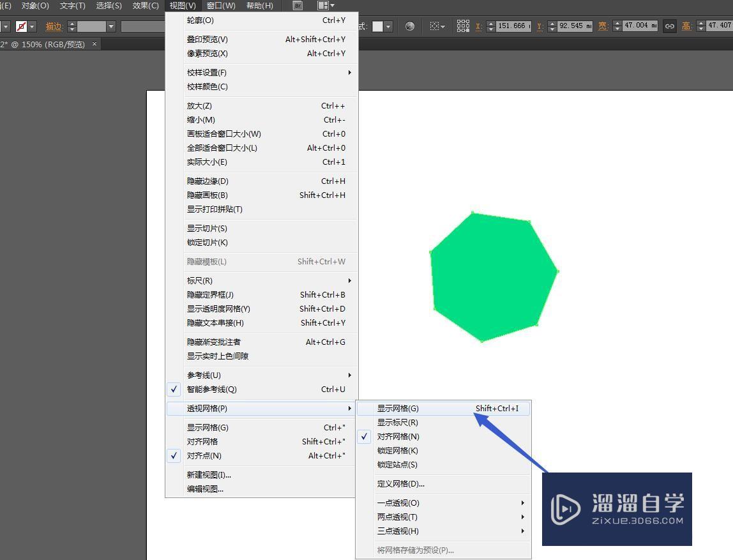Choose 隐藏文本串接(H)
Viewport: 733px width, 560px height.
point(262,322)
